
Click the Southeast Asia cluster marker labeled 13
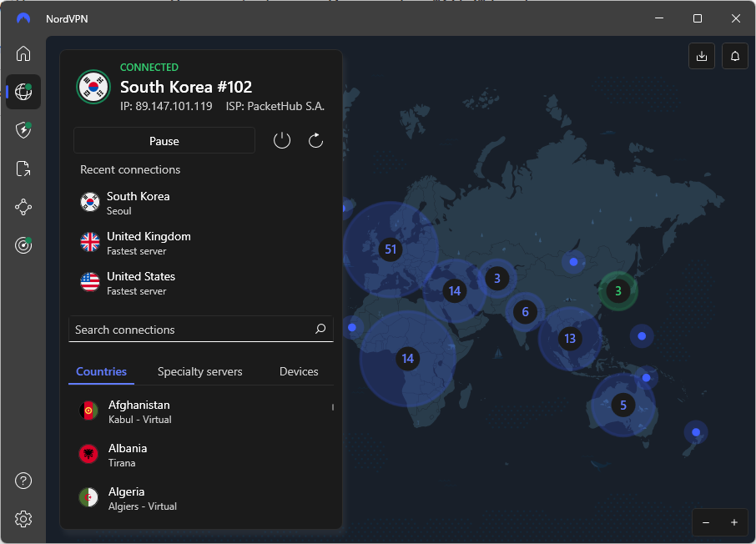(x=570, y=339)
